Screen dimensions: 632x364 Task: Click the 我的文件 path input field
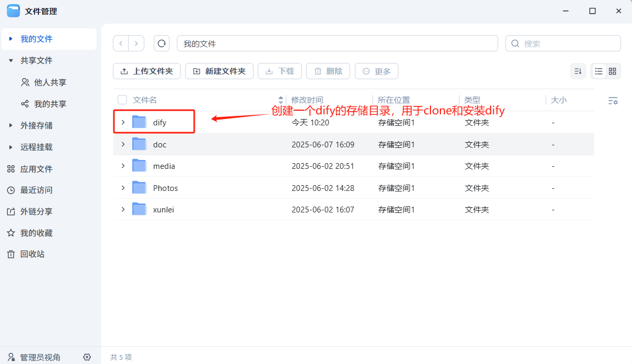[338, 43]
